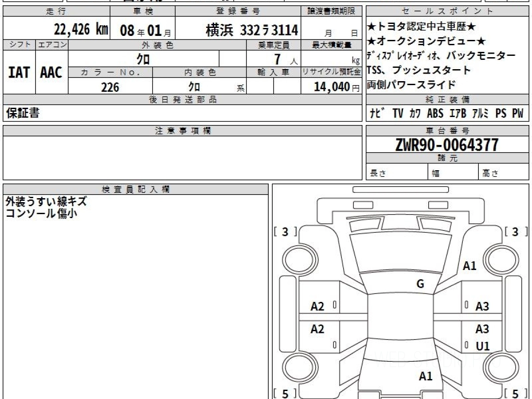
Task: Select the エアB equipment label
Action: point(458,113)
